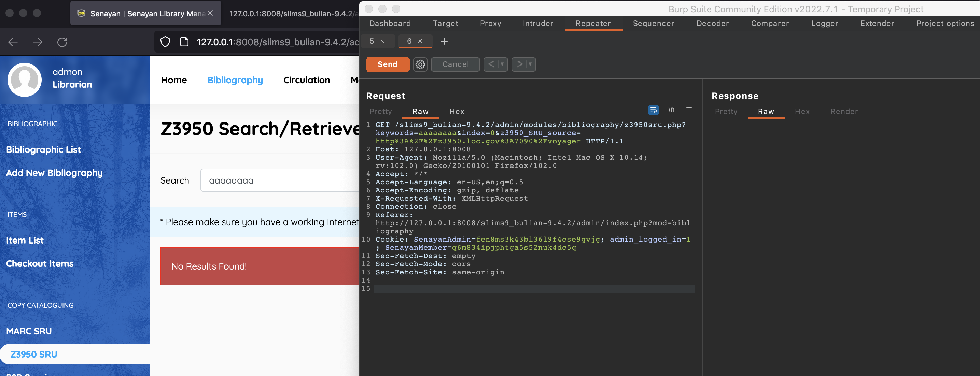Expand the previous-request history dropdown arrow

pos(502,64)
